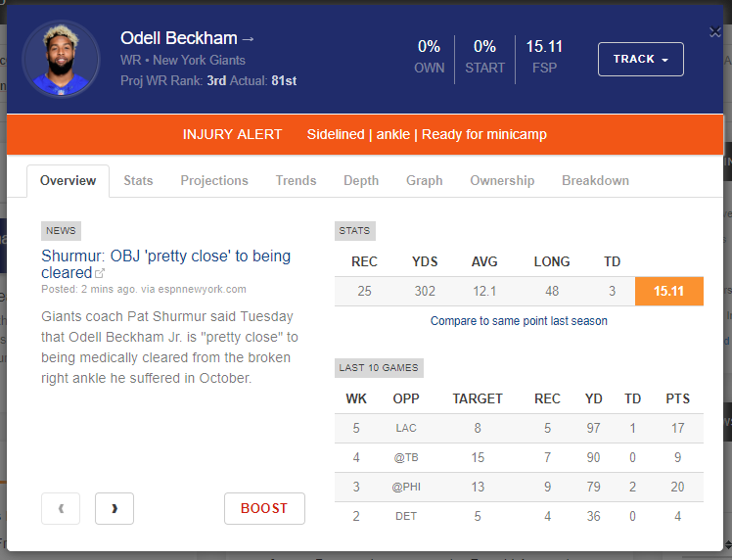
Task: Go to next news item arrow
Action: (x=114, y=508)
